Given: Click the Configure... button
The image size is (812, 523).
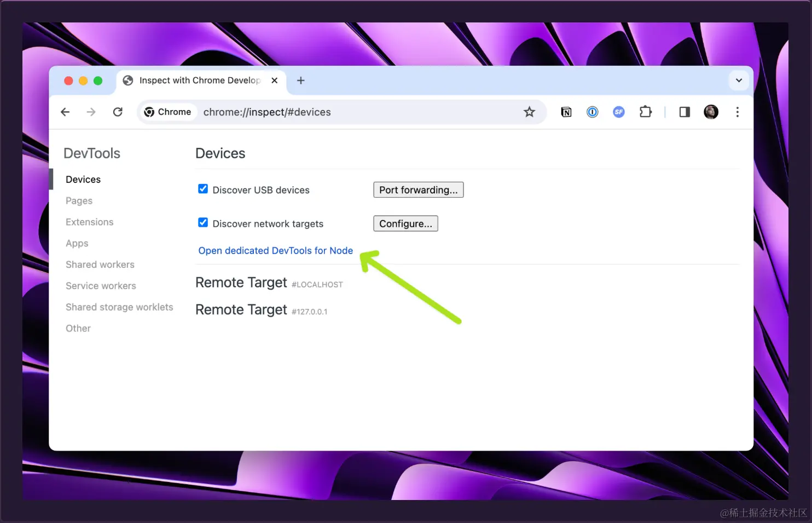Looking at the screenshot, I should click(405, 223).
